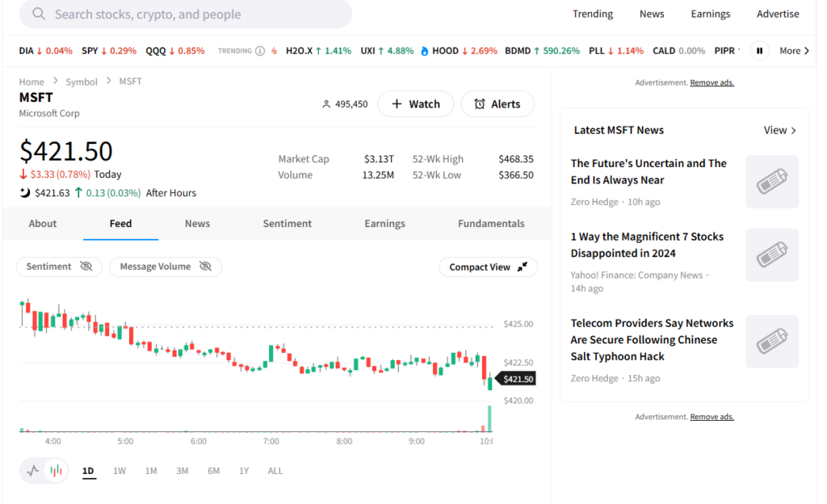Viewport: 827px width, 504px height.
Task: Select the 1W chart range
Action: tap(120, 471)
